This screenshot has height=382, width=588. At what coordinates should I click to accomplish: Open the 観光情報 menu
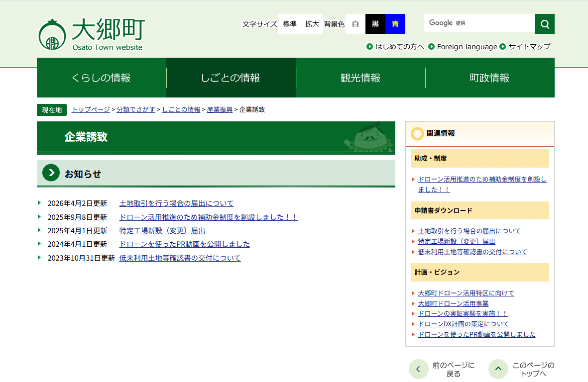[x=360, y=78]
